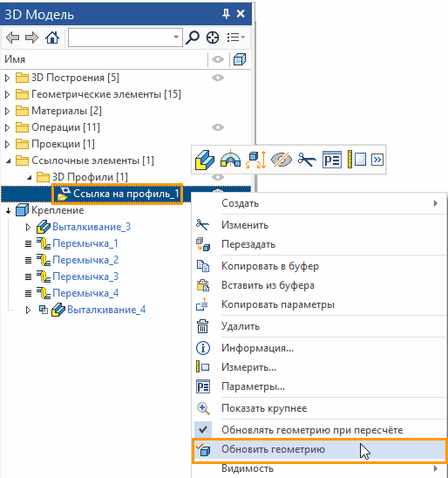Click the scissors Edit icon in floating toolbar
The height and width of the screenshot is (478, 448).
click(x=307, y=160)
